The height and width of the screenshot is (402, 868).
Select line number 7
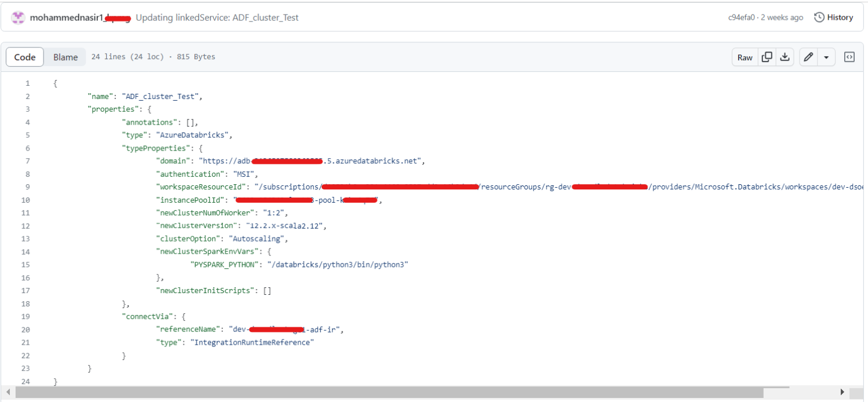(27, 161)
